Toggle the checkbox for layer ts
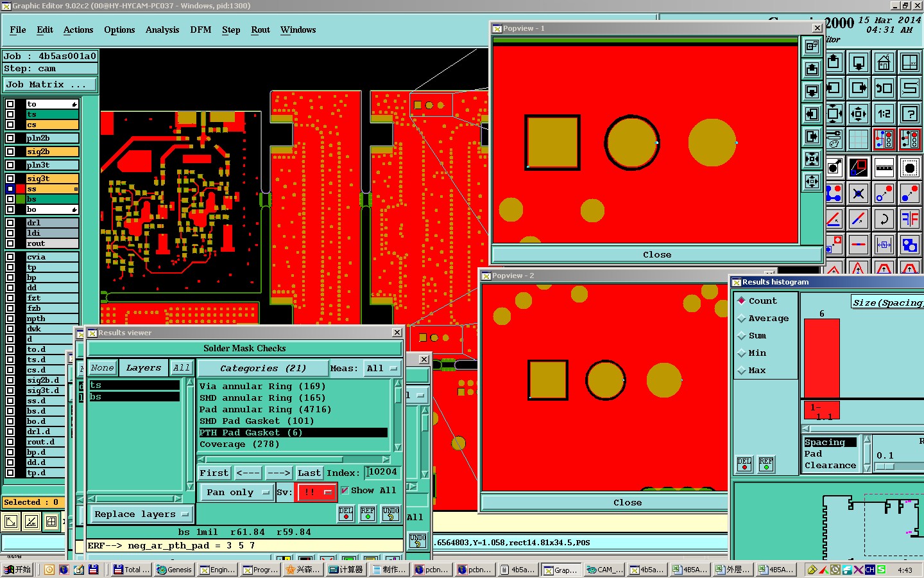 click(x=10, y=114)
